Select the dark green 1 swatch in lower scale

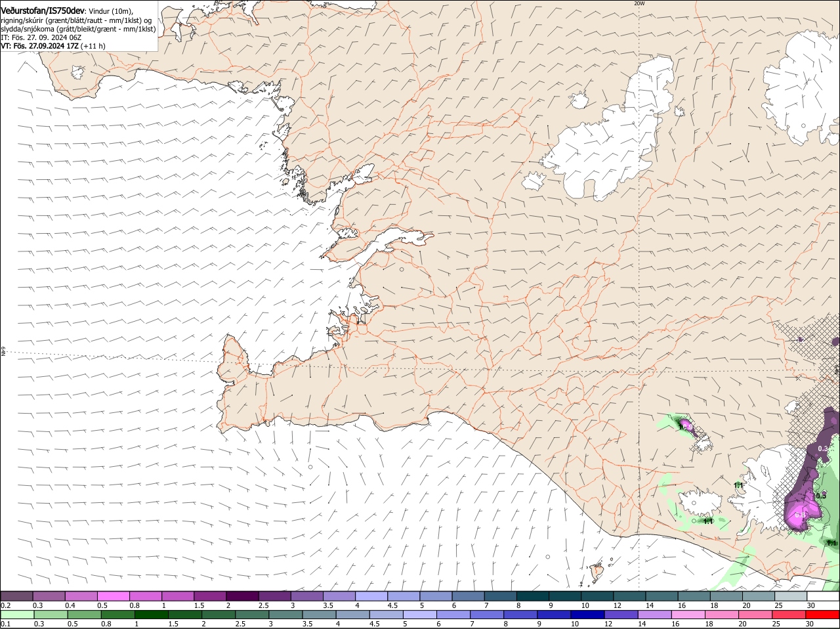pyautogui.click(x=150, y=615)
